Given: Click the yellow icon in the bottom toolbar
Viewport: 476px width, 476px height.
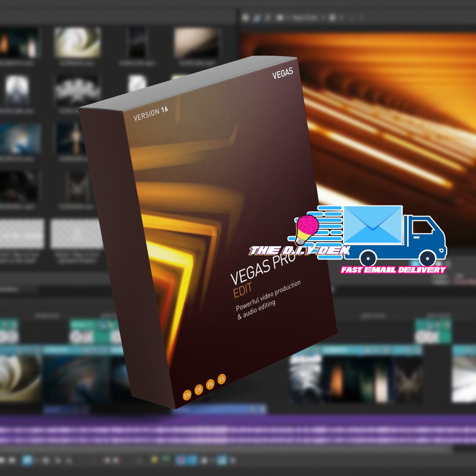Looking at the screenshot, I should pos(154,460).
